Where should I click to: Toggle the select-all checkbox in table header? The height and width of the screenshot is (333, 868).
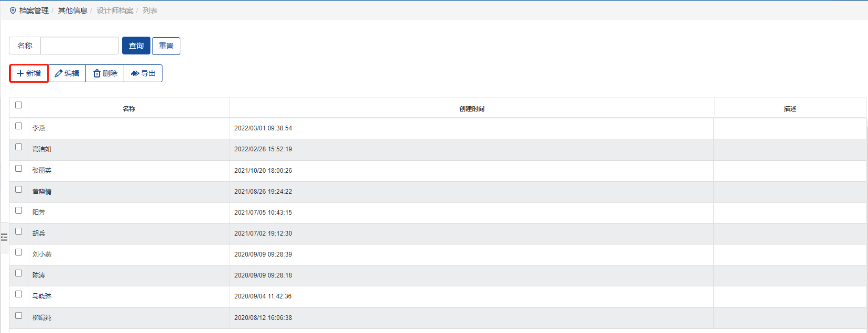click(x=19, y=105)
